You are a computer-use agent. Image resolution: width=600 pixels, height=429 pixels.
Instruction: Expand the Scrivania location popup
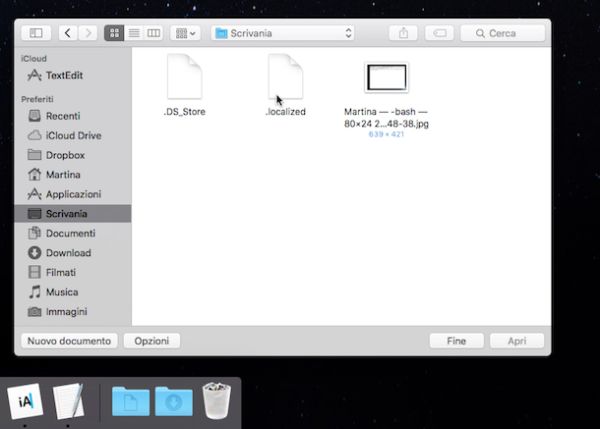coord(282,33)
